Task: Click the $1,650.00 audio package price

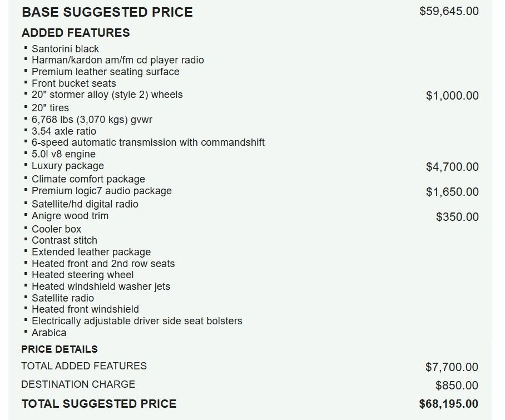Action: (452, 192)
